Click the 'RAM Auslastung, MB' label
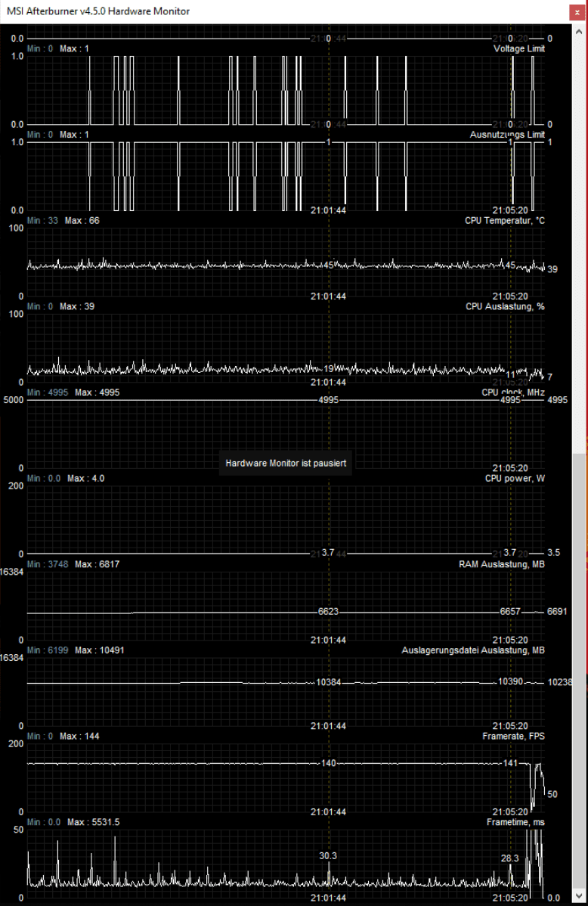588x906 pixels. click(x=501, y=564)
